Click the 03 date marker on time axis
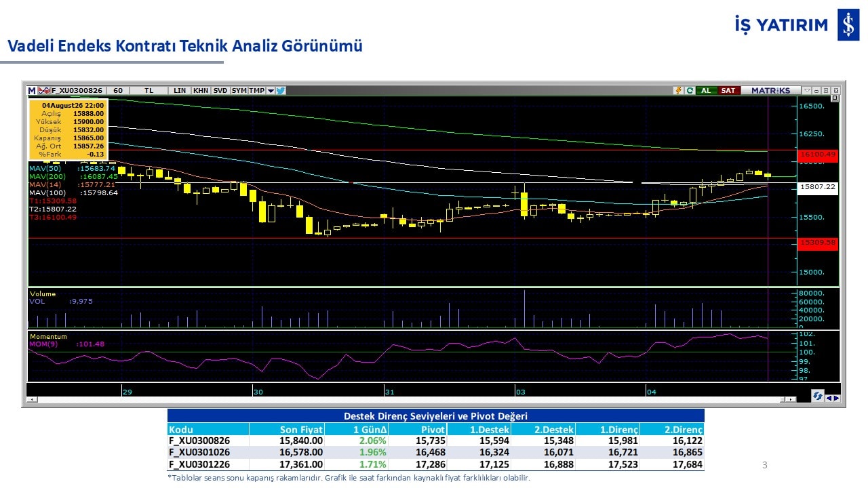Viewport: 868px width, 488px height. [520, 392]
